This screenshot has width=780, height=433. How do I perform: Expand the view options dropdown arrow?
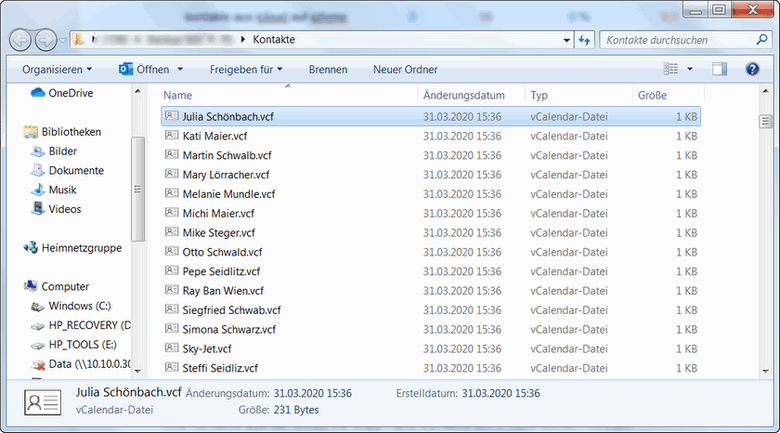tap(690, 69)
